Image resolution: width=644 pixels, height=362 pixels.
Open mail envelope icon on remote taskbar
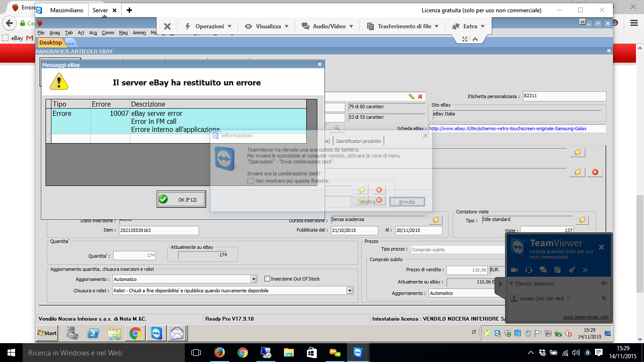click(177, 334)
